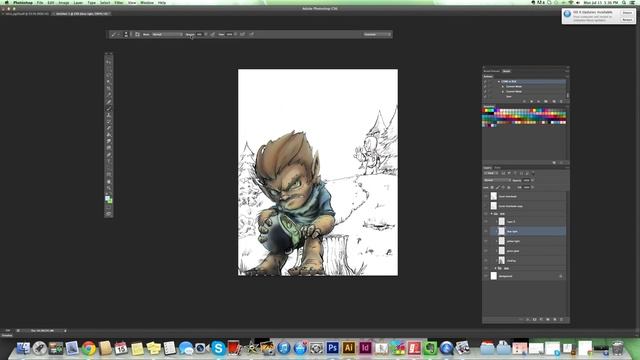Lock transparent pixels for the layer
Screen dimensions: 640x360
[x=492, y=187]
